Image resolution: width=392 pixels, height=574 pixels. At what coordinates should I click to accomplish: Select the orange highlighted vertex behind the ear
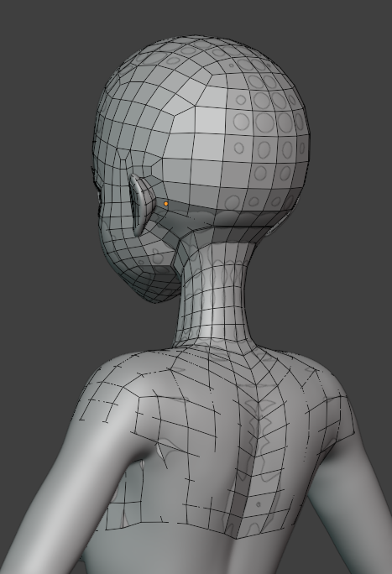(x=166, y=204)
